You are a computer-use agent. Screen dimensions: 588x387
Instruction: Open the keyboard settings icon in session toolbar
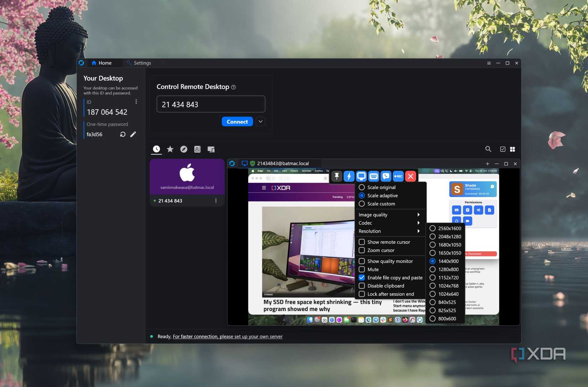click(373, 176)
